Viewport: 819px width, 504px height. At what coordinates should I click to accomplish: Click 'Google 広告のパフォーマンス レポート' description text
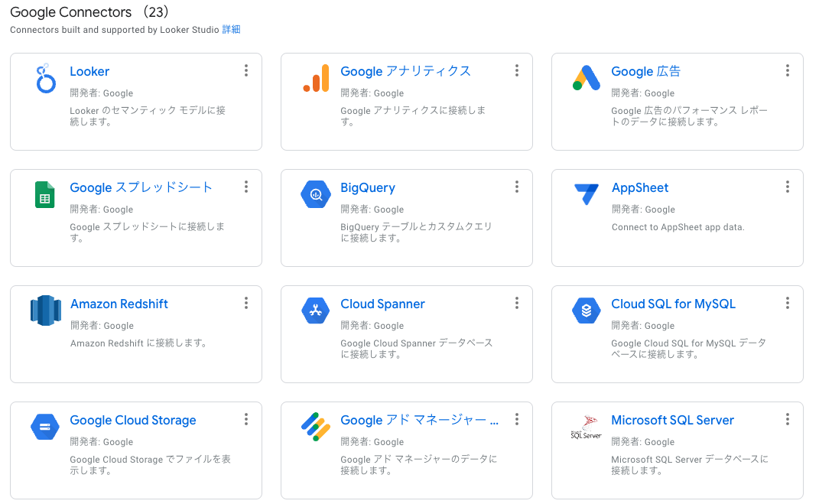[x=690, y=116]
